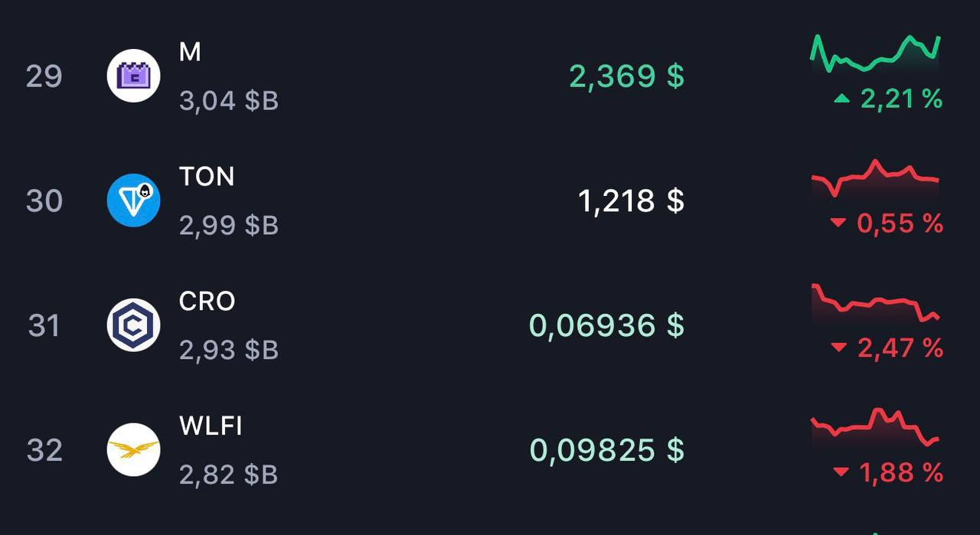
Task: Select the CRO hexagon logo
Action: (x=133, y=325)
